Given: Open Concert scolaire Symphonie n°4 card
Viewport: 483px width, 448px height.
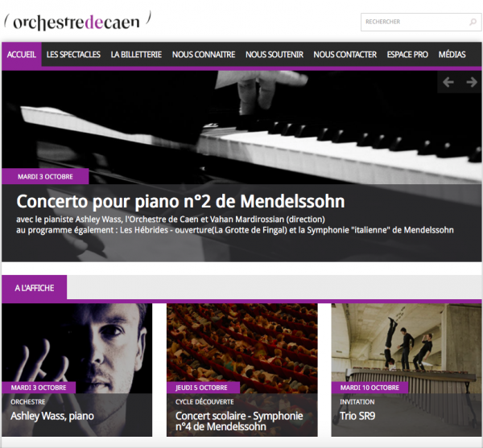Looking at the screenshot, I should point(242,370).
